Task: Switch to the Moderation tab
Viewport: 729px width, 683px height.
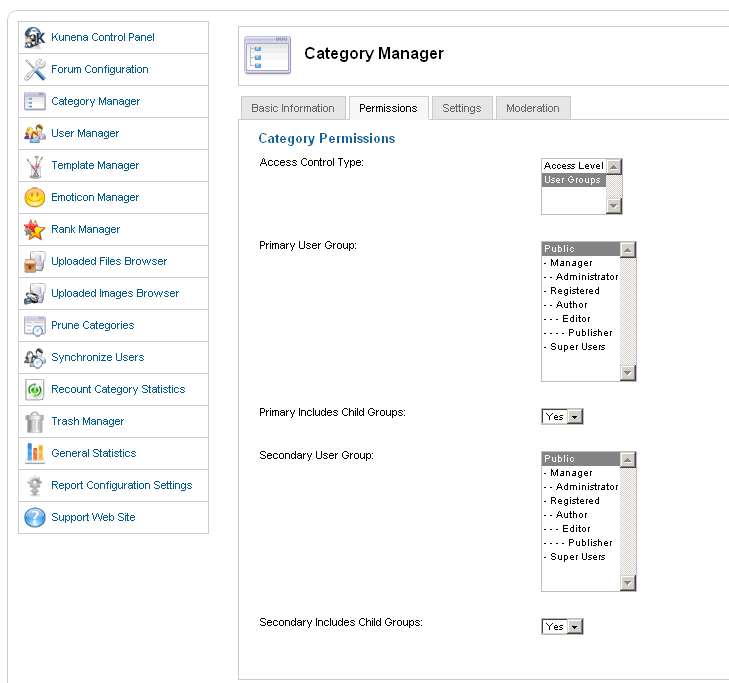Action: pos(532,108)
